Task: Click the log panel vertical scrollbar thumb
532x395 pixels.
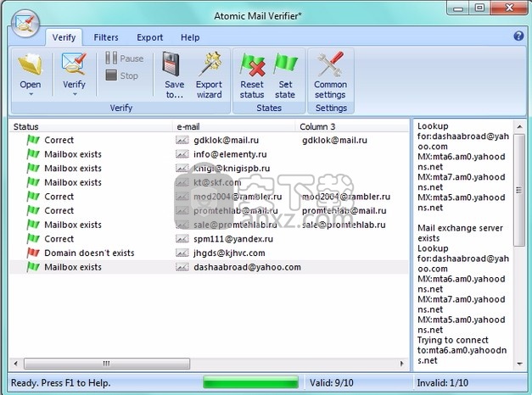Action: pos(519,190)
